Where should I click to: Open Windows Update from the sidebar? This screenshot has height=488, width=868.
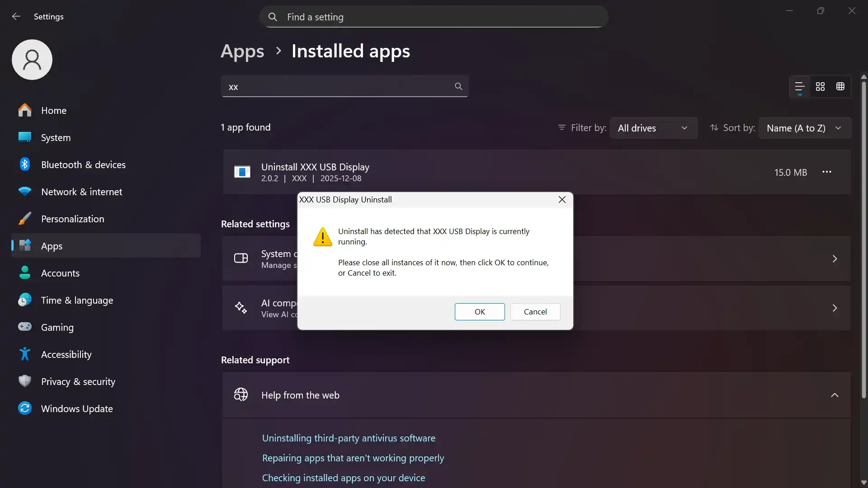coord(77,408)
